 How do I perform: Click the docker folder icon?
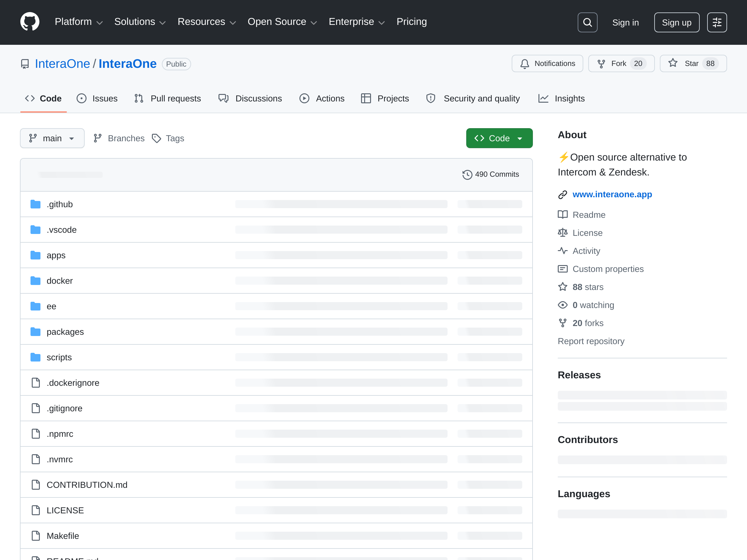click(x=35, y=281)
